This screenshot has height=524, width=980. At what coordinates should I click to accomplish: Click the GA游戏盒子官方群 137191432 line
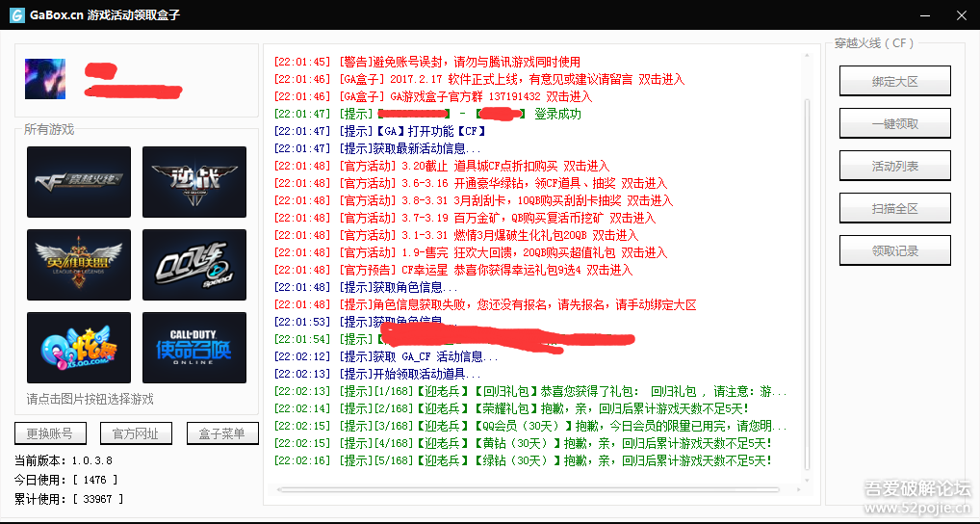pyautogui.click(x=432, y=97)
